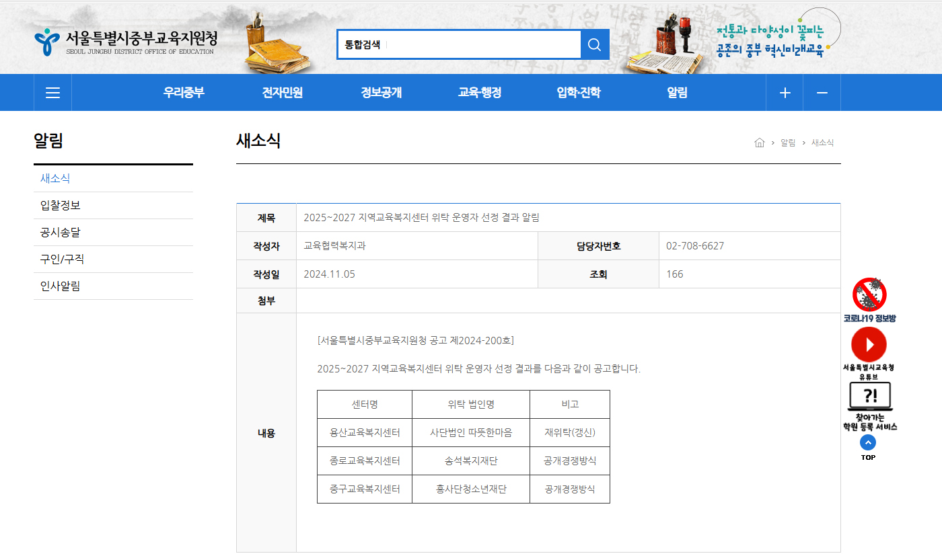Open the 입학·진학 menu
This screenshot has height=560, width=942.
pos(579,93)
